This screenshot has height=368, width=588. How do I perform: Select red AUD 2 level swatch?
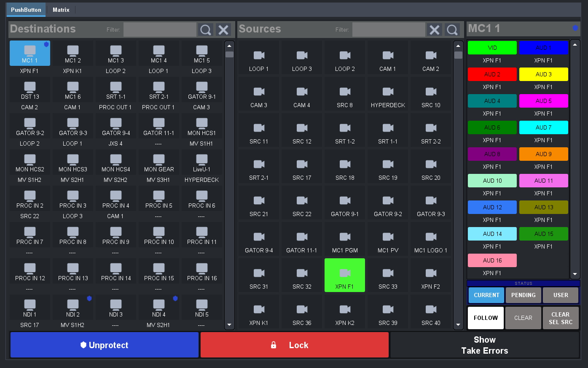492,74
